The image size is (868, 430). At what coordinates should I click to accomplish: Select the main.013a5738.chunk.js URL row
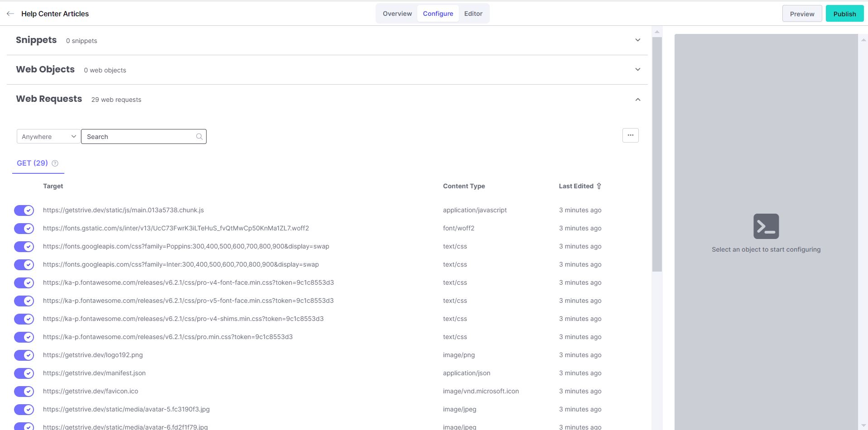[123, 210]
